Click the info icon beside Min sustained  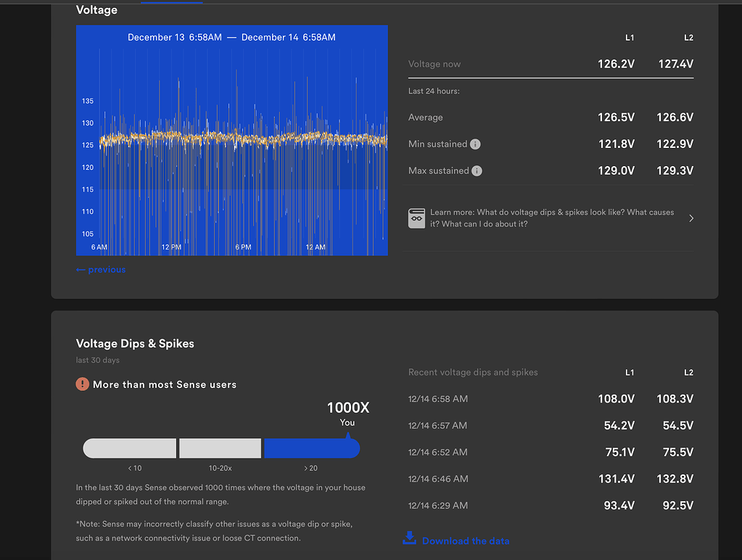point(475,144)
